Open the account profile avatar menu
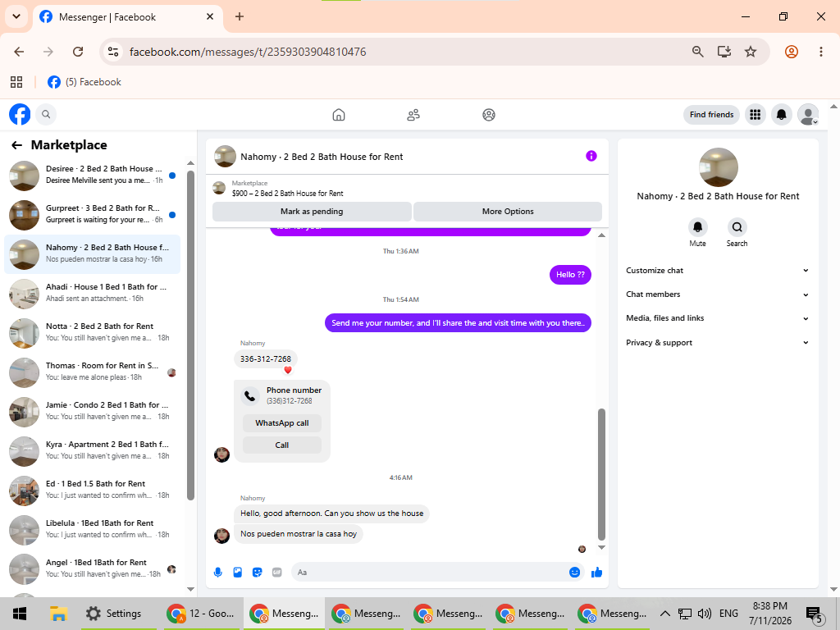This screenshot has height=630, width=840. pos(808,115)
